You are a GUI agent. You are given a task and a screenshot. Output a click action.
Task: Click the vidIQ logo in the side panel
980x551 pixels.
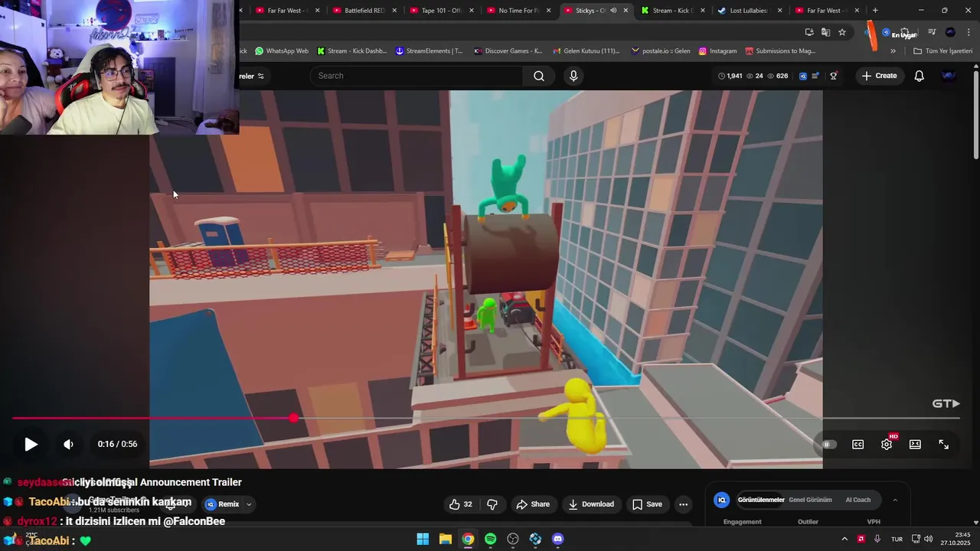click(x=721, y=500)
